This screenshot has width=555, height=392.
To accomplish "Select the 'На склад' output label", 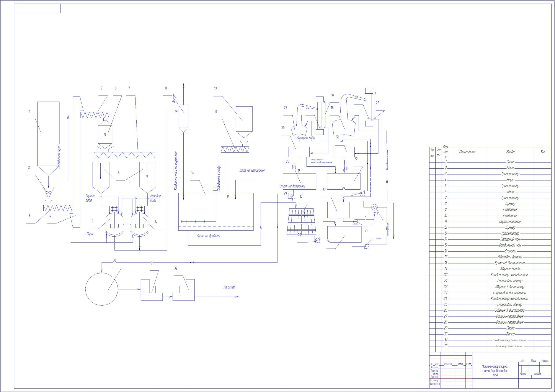I will (x=229, y=287).
